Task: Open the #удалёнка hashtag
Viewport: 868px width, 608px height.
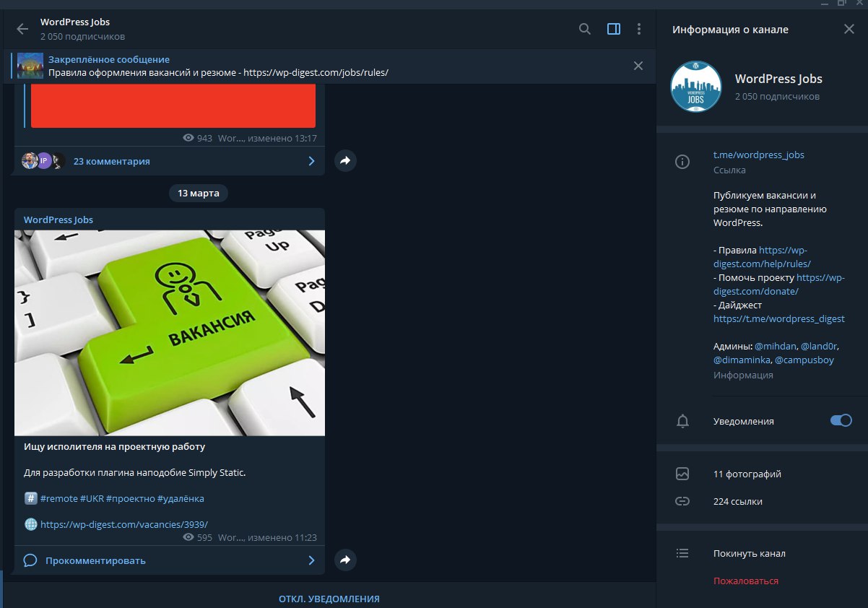Action: click(181, 498)
